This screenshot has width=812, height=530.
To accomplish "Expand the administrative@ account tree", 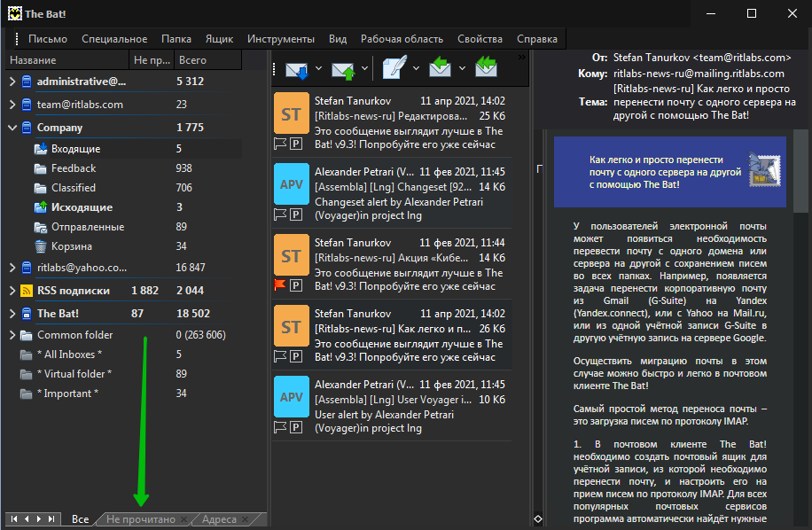I will coord(12,82).
